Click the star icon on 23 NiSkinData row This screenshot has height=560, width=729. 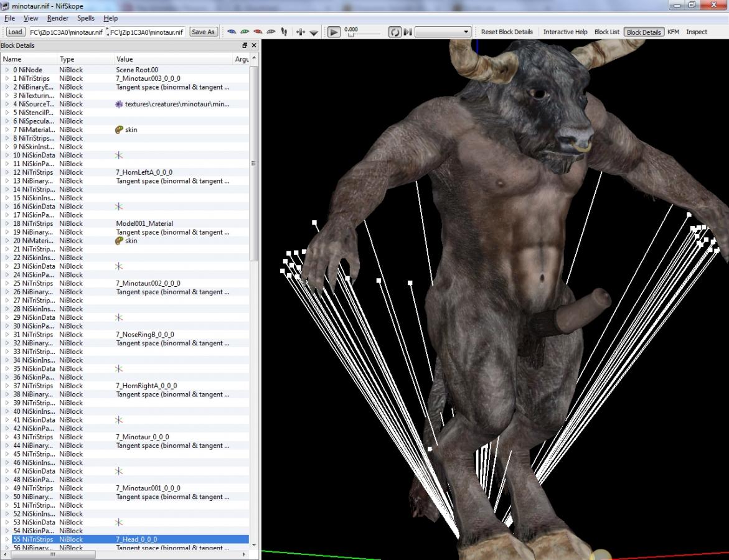click(x=119, y=266)
